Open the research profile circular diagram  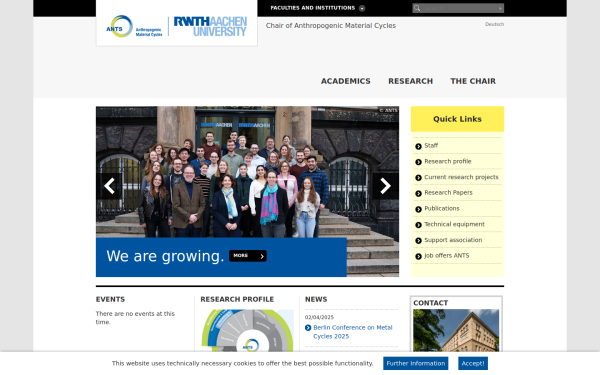tap(247, 331)
